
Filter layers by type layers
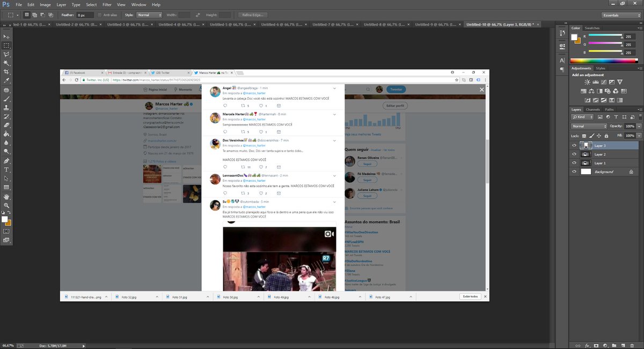coord(616,116)
